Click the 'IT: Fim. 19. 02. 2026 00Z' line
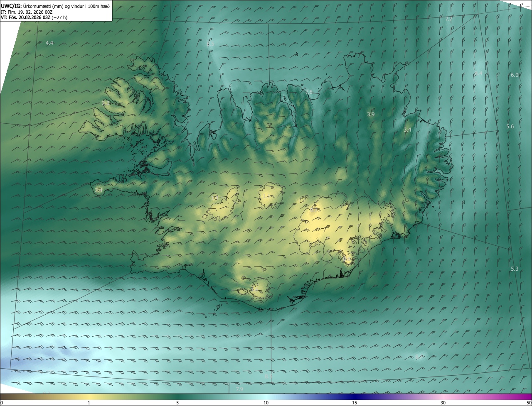This screenshot has height=406, width=532. (27, 12)
